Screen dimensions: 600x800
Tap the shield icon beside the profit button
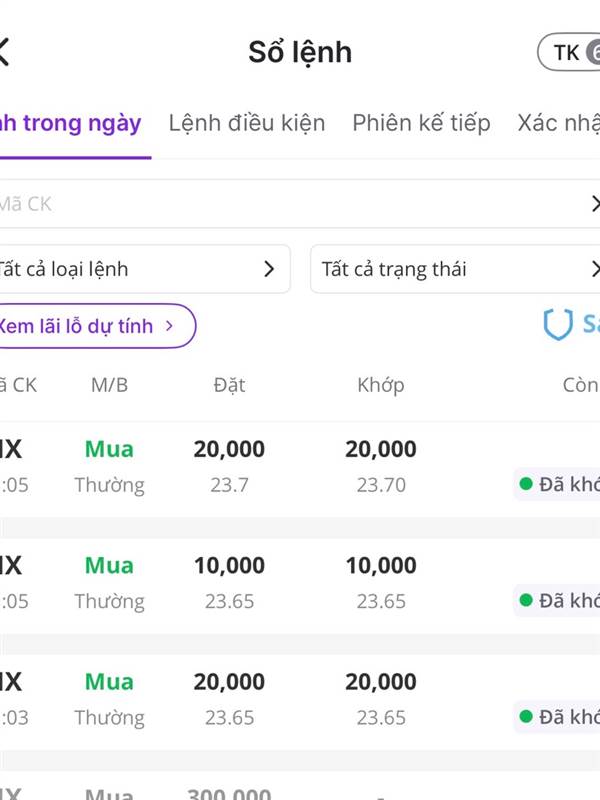pos(557,324)
